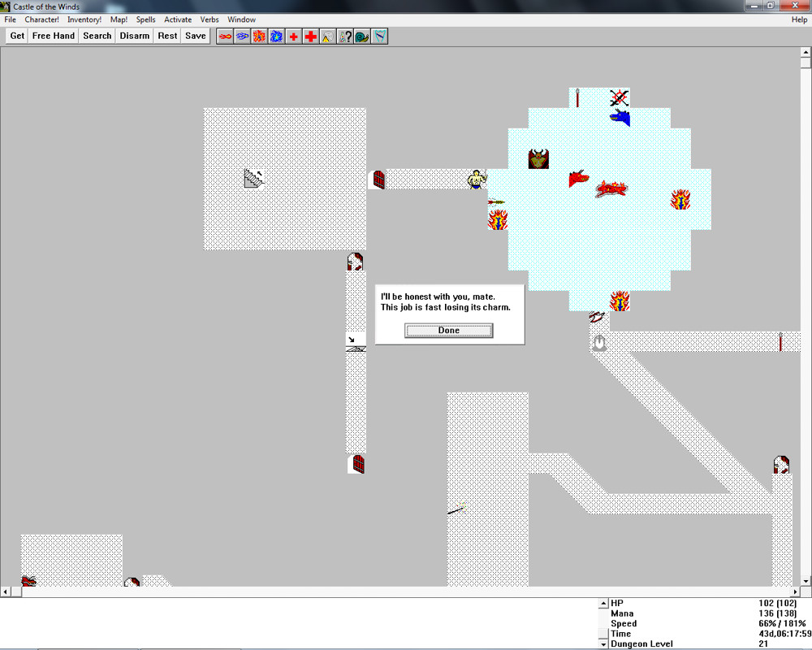Click the Speed value 66% / 181%
This screenshot has width=812, height=650.
tap(782, 623)
